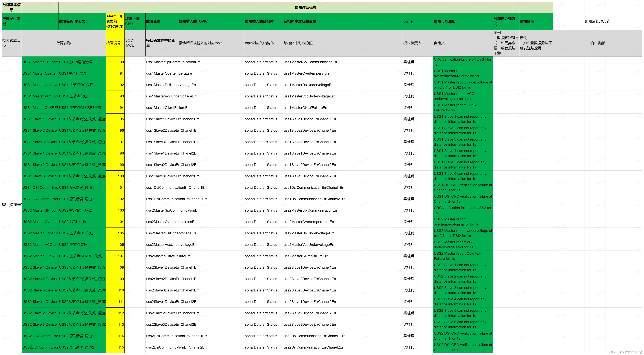Click the 'Alarm ID[聚类前-DTC映射]' header cell

(115, 21)
